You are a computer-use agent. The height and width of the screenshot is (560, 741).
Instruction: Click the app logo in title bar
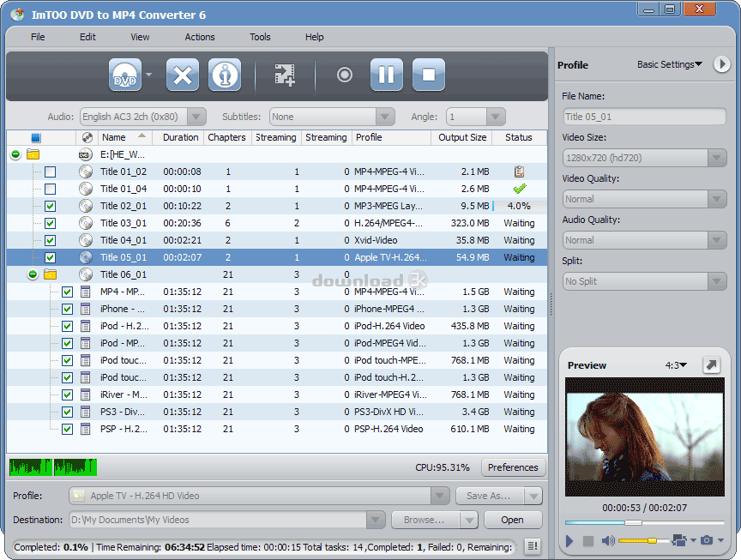point(18,15)
